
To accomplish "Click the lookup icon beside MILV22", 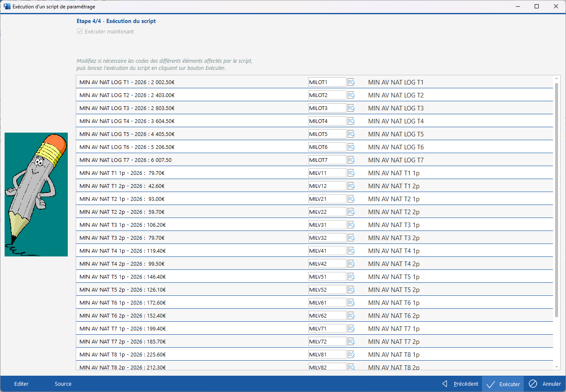I will [x=351, y=212].
